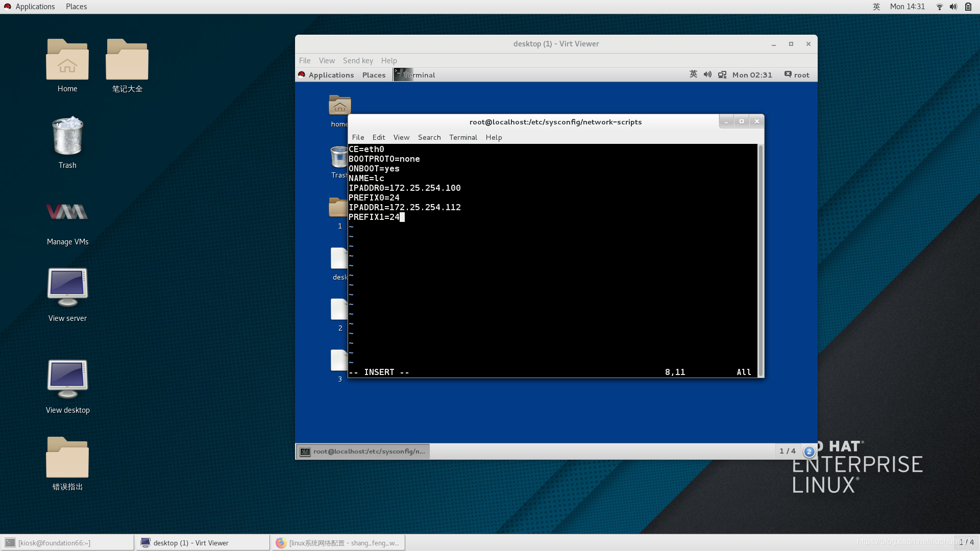Image resolution: width=980 pixels, height=551 pixels.
Task: Click the guest Trash icon
Action: (x=339, y=157)
